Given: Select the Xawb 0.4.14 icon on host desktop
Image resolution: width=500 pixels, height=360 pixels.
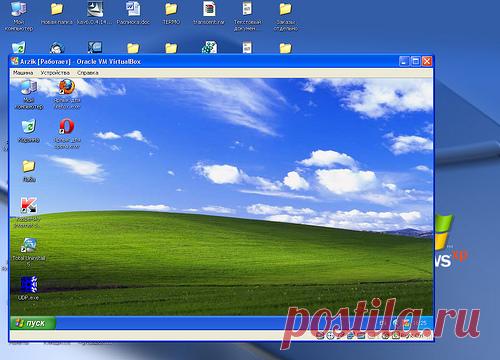Looking at the screenshot, I should pos(95,9).
